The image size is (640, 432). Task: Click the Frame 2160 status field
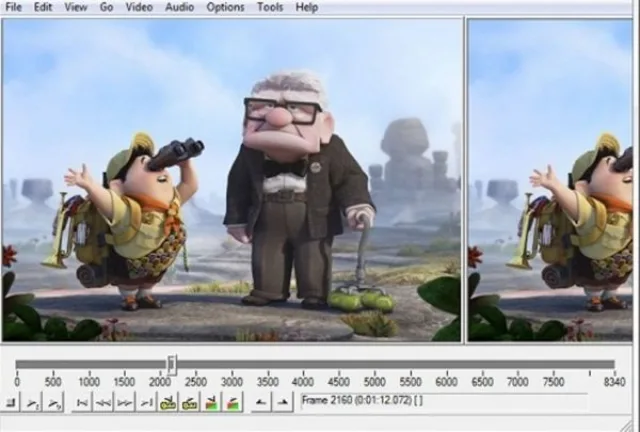click(x=444, y=401)
